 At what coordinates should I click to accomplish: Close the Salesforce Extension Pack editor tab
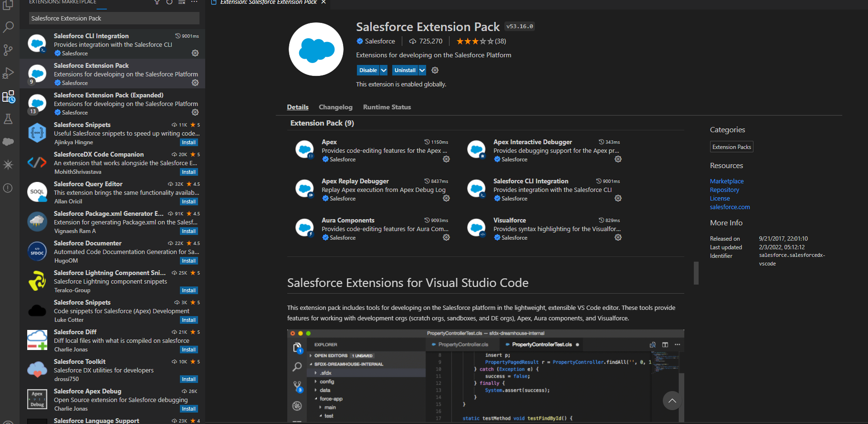(324, 2)
